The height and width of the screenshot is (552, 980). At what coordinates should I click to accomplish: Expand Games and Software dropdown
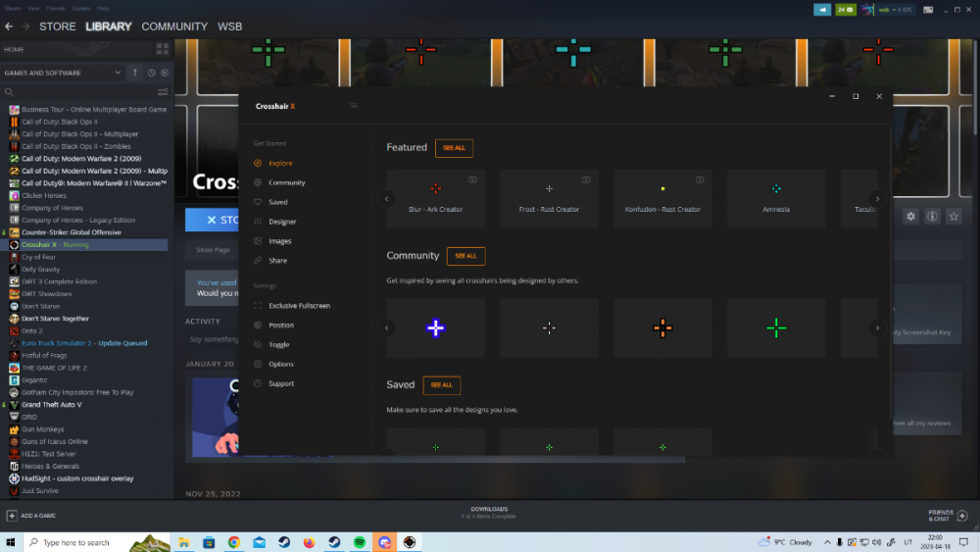tap(118, 73)
